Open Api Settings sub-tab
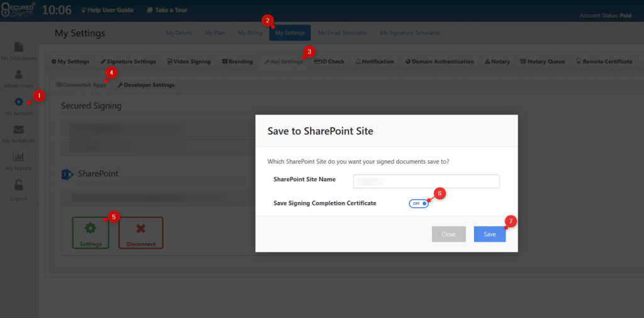Screen dimensions: 644x318 (284, 62)
